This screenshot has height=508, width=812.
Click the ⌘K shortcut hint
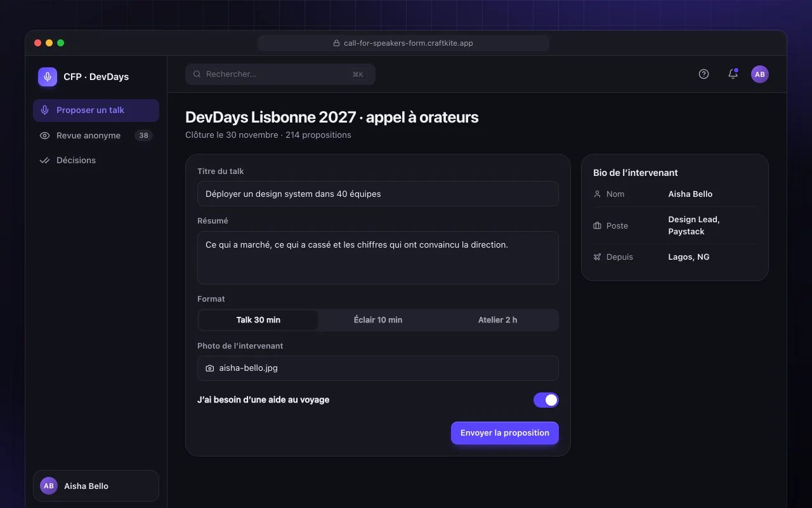coord(358,74)
